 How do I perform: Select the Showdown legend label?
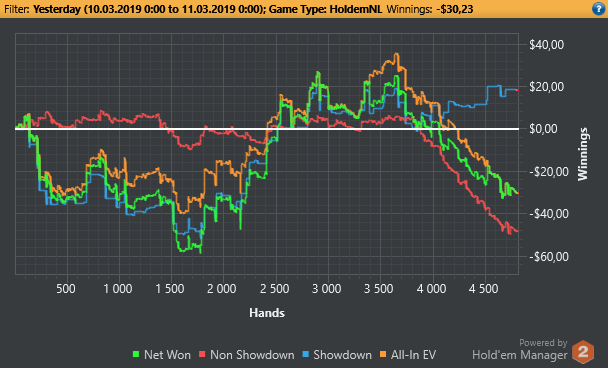pyautogui.click(x=342, y=355)
